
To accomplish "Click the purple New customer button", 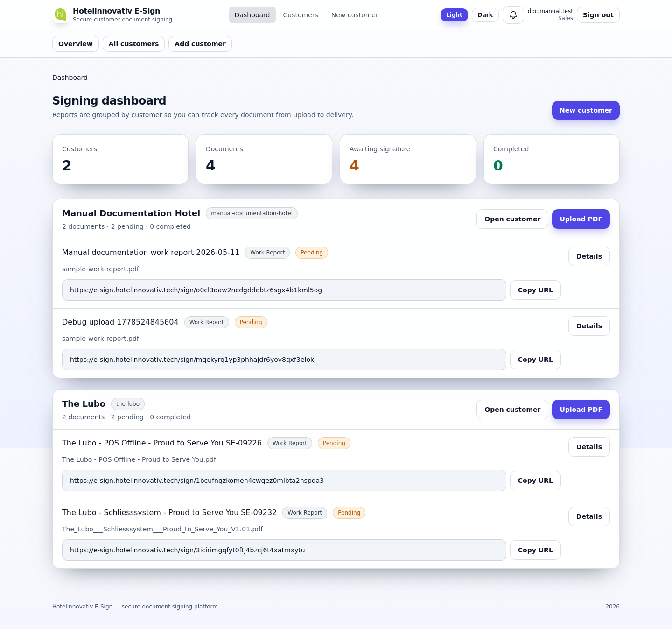I will (x=586, y=110).
